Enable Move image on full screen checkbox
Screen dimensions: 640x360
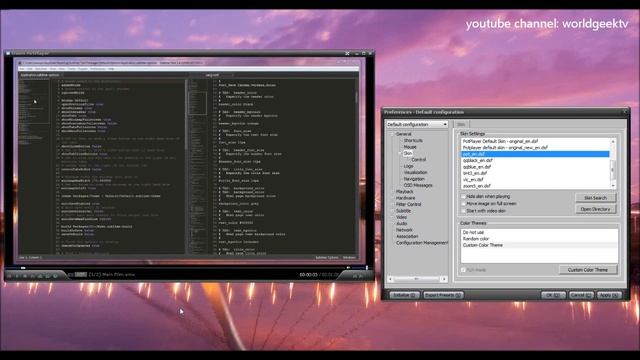[463, 204]
